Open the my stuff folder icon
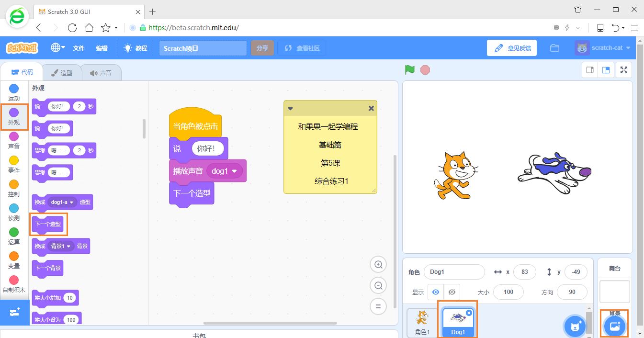 (x=554, y=48)
